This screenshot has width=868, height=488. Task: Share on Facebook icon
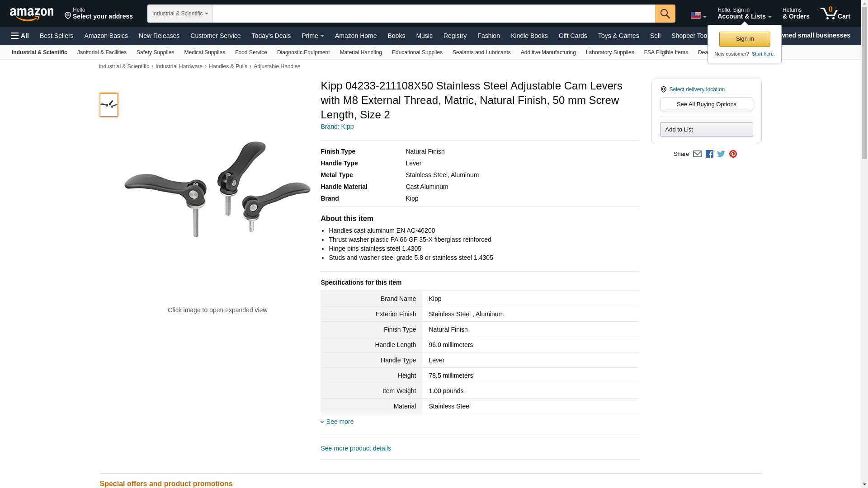[x=709, y=154]
